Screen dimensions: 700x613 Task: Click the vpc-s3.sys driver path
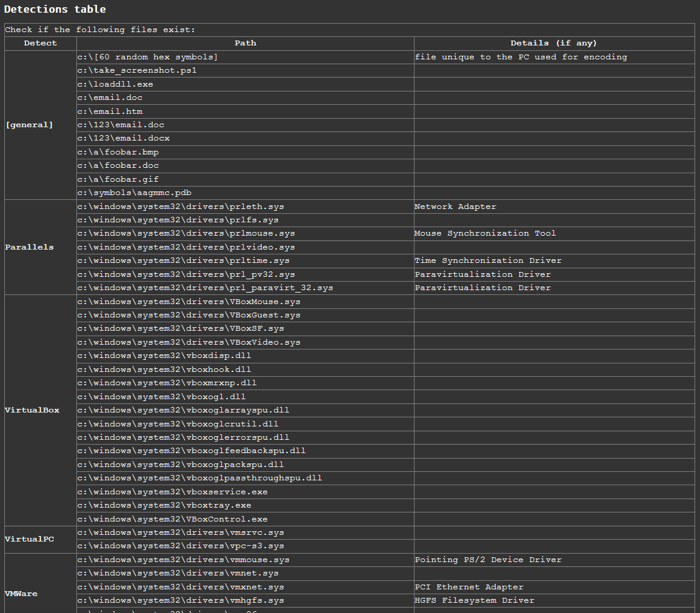pos(181,546)
